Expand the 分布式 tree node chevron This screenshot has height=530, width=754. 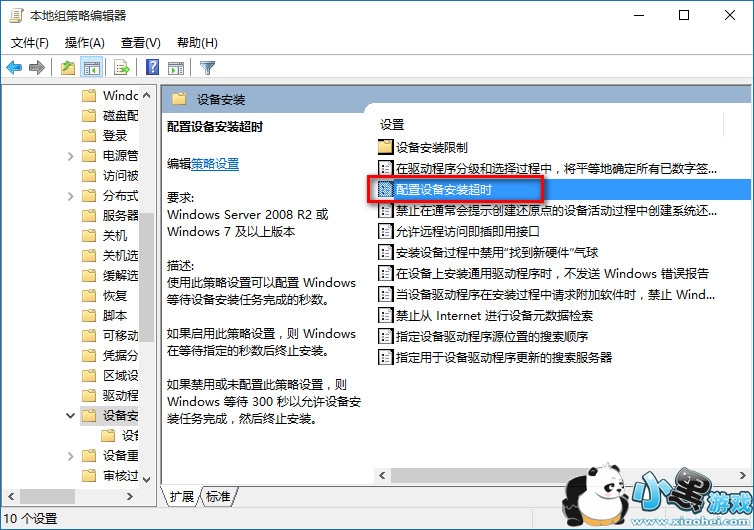70,196
